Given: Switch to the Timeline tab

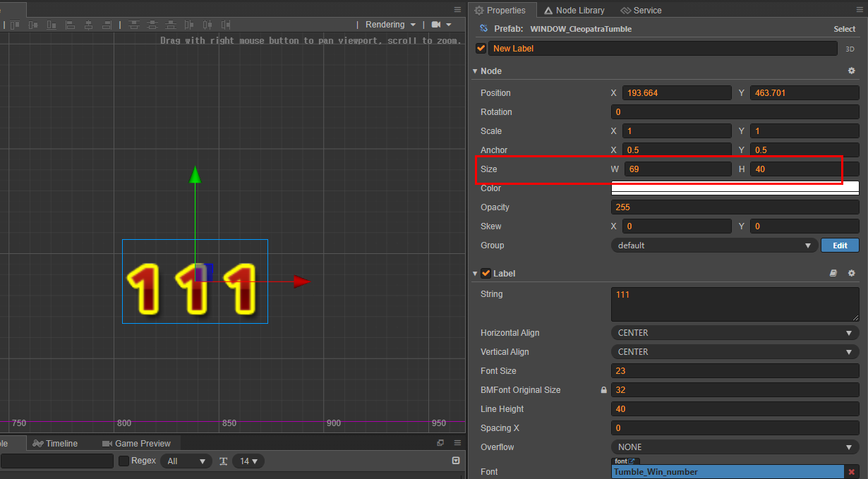Looking at the screenshot, I should 55,443.
